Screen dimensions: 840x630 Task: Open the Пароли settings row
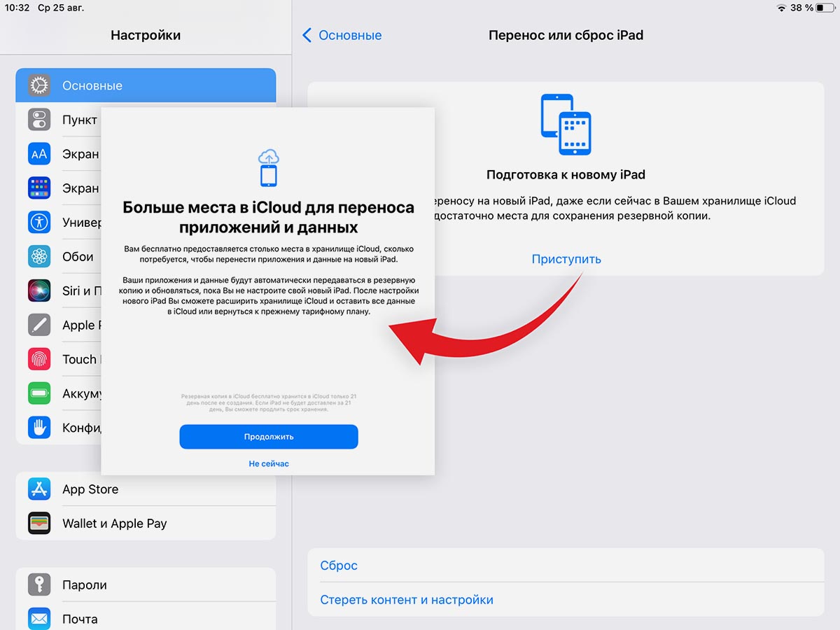point(146,584)
